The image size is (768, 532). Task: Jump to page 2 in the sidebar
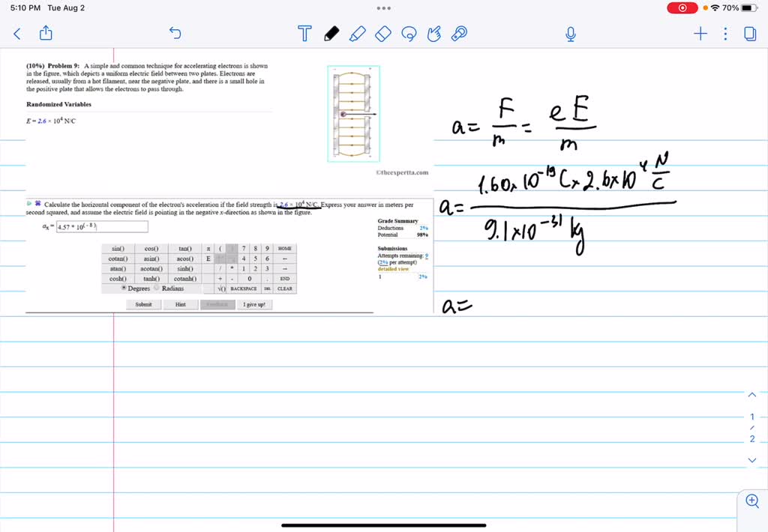coord(751,439)
